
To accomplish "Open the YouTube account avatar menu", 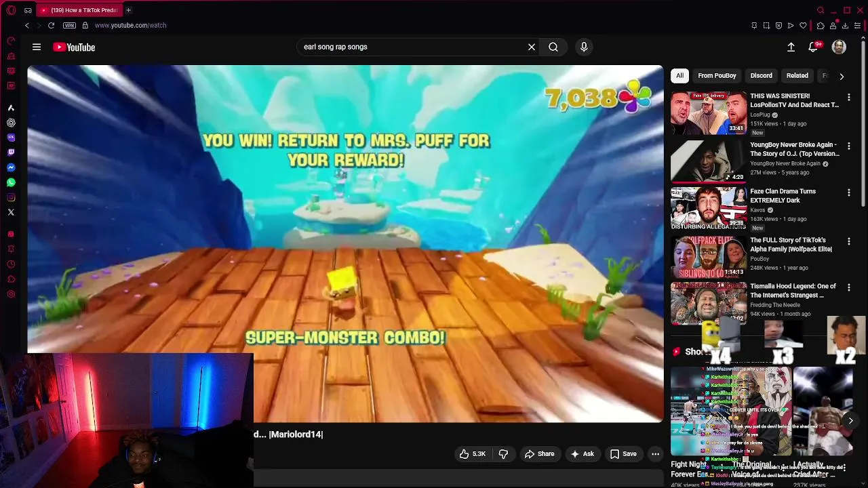I will (x=839, y=47).
